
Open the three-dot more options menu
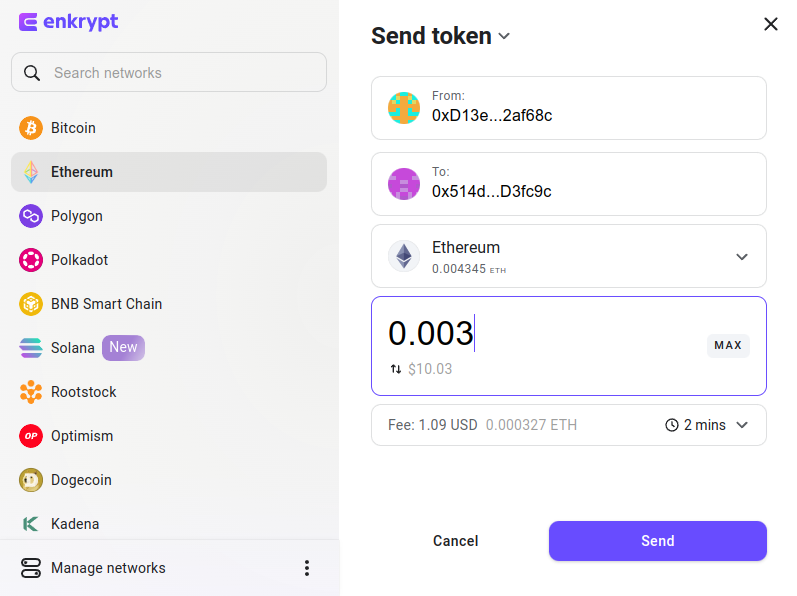(x=306, y=568)
